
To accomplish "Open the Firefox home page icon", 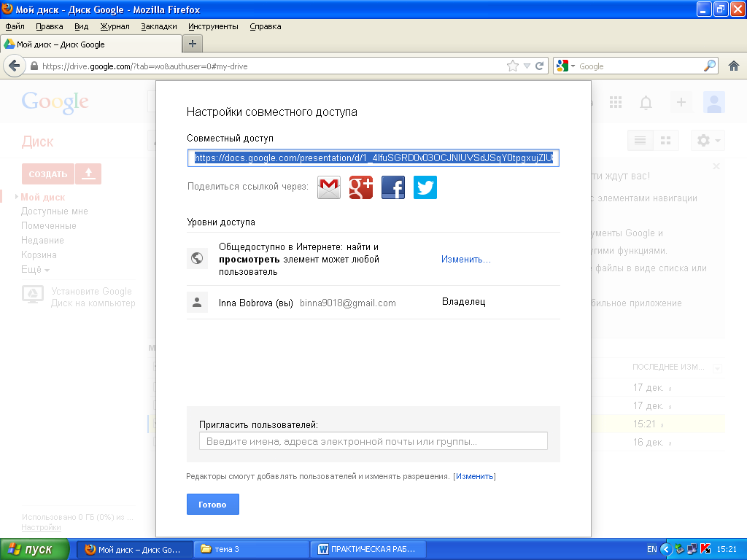I will (x=734, y=66).
